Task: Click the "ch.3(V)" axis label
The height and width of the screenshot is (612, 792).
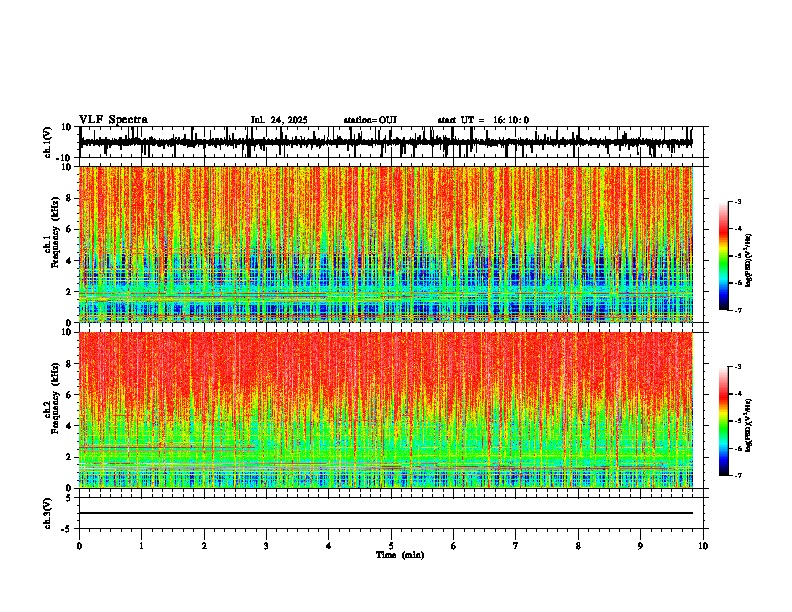Action: pos(48,514)
